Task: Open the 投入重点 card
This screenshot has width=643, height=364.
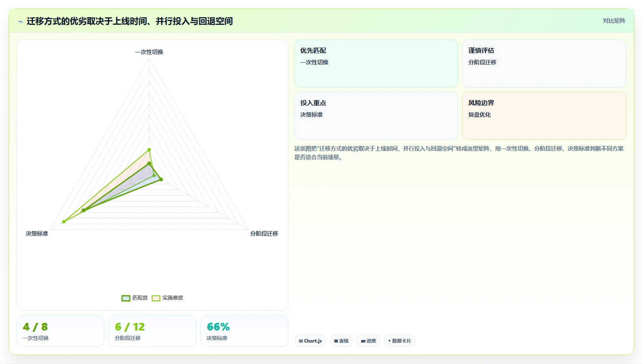Action: [376, 116]
